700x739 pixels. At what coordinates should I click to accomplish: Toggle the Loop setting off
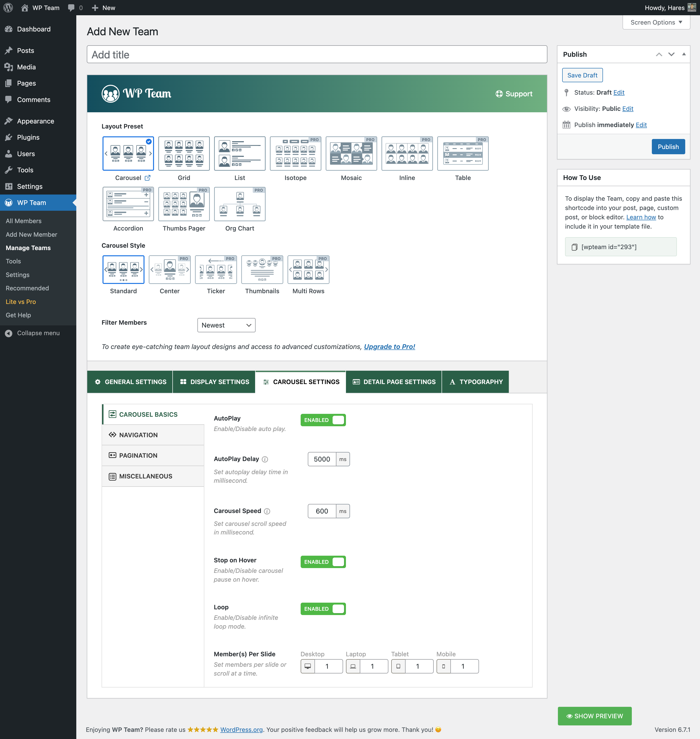[323, 609]
